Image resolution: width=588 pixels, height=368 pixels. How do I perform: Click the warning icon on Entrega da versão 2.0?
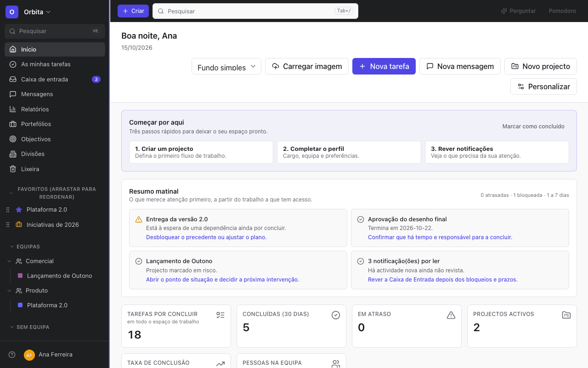[x=139, y=219]
